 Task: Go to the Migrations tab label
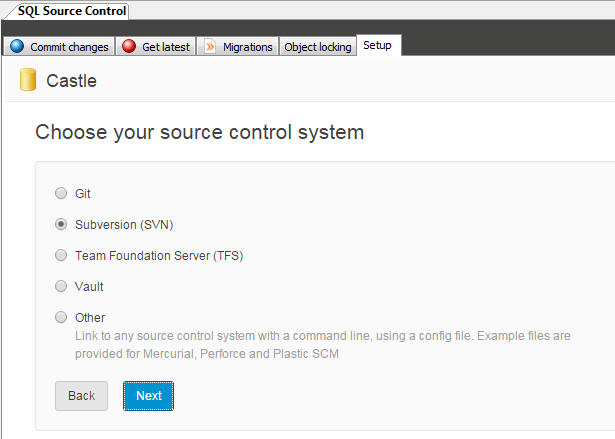247,47
